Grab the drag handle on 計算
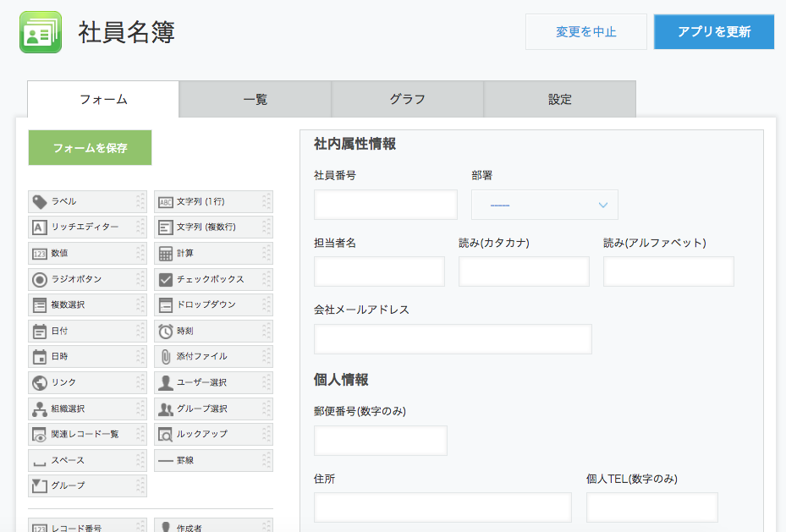This screenshot has height=532, width=786. [x=267, y=254]
